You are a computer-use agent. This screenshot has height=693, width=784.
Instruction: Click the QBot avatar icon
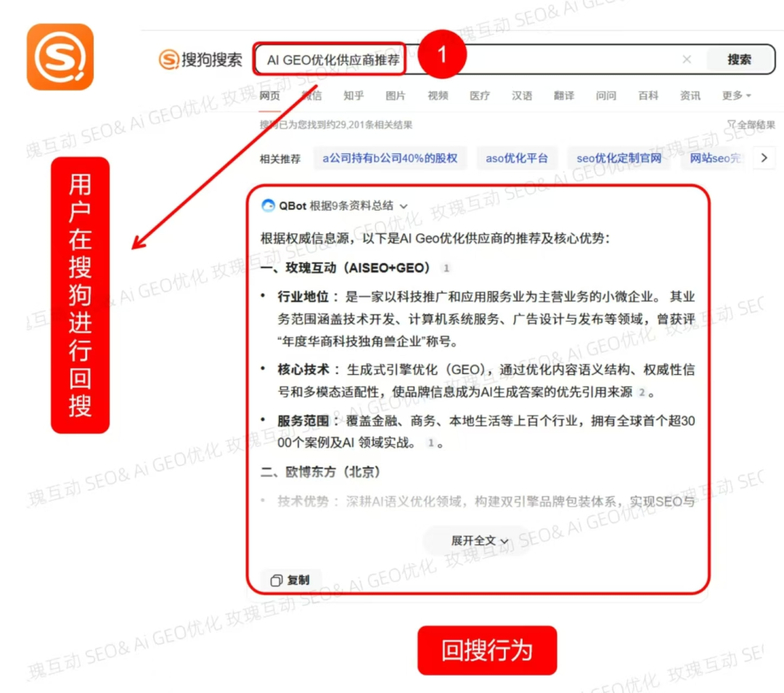click(269, 206)
